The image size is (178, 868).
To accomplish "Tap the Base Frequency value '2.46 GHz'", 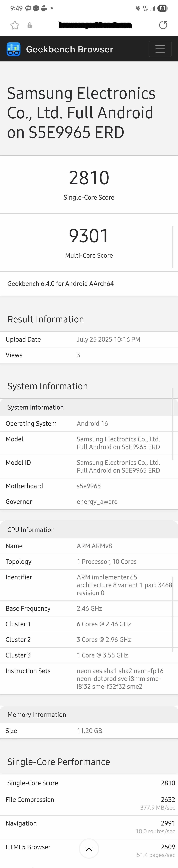I will pyautogui.click(x=89, y=609).
